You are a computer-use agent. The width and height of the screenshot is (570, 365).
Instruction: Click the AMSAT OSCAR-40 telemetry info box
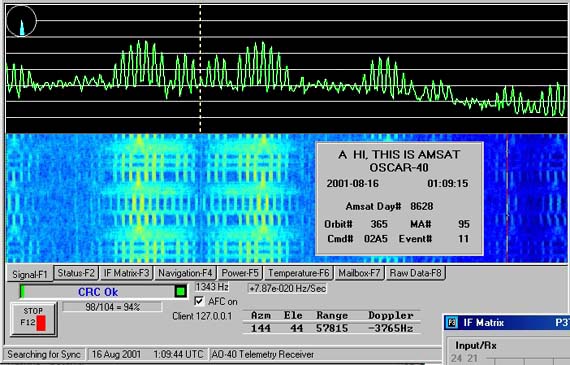[400, 199]
